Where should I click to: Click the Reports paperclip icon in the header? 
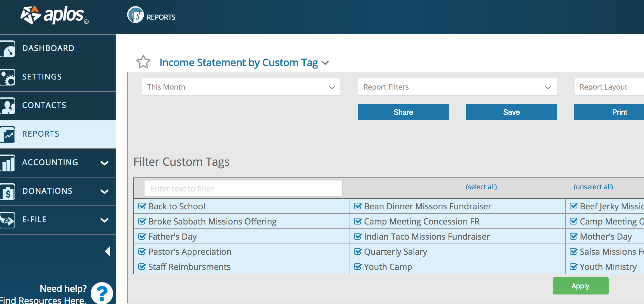pyautogui.click(x=136, y=15)
